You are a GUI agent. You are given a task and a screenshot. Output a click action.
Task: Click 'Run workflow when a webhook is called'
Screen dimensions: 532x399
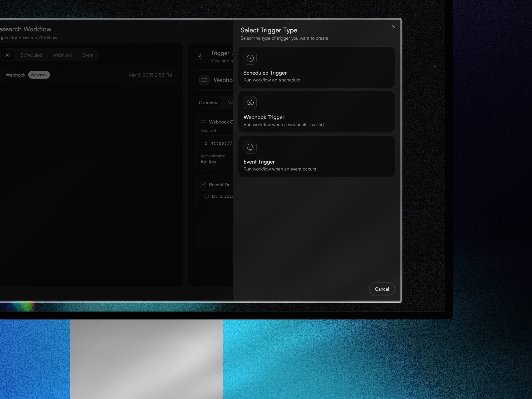point(284,125)
